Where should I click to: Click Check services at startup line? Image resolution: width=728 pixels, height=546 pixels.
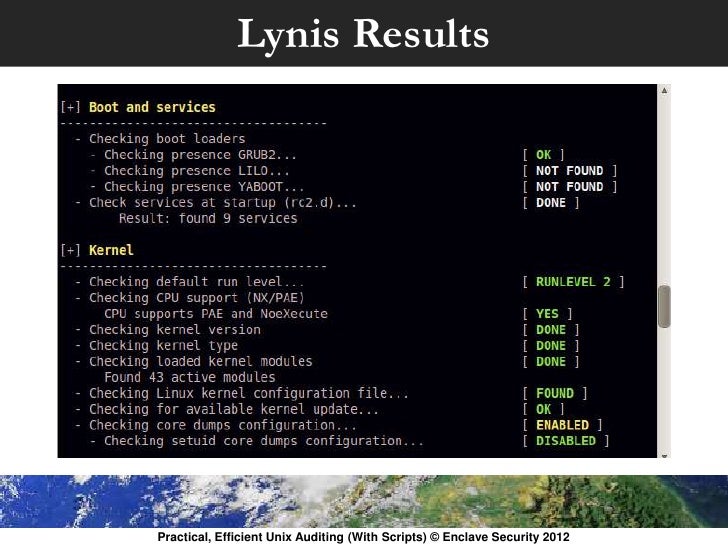click(x=216, y=202)
